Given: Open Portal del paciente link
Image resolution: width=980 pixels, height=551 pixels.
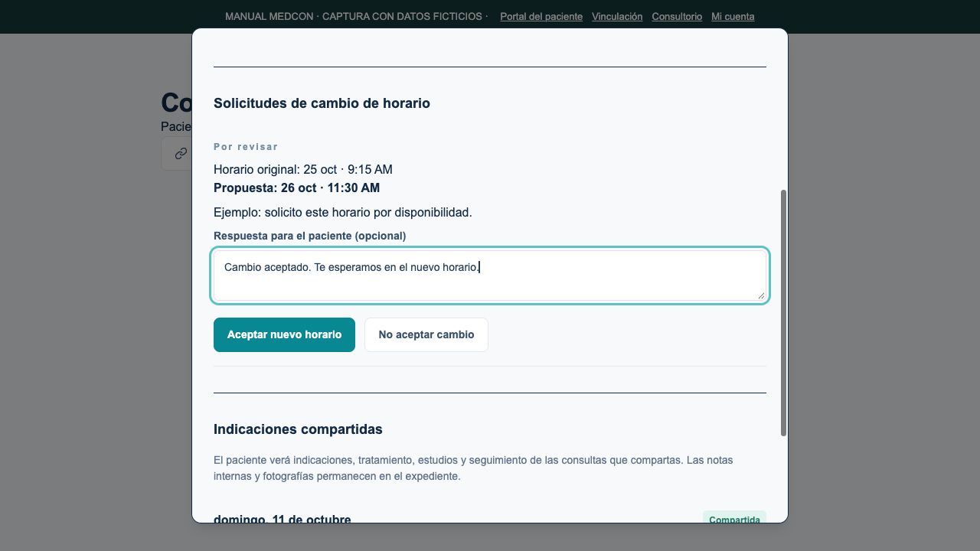Looking at the screenshot, I should [x=541, y=16].
